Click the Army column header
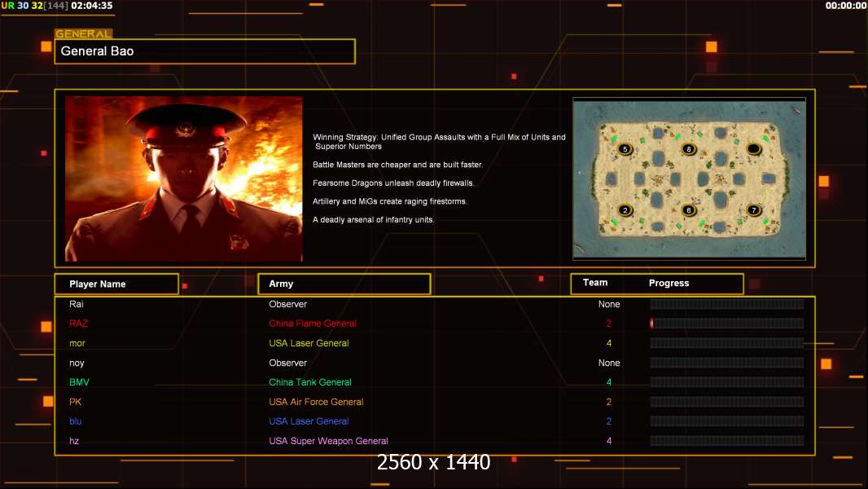This screenshot has width=868, height=489. [x=344, y=284]
